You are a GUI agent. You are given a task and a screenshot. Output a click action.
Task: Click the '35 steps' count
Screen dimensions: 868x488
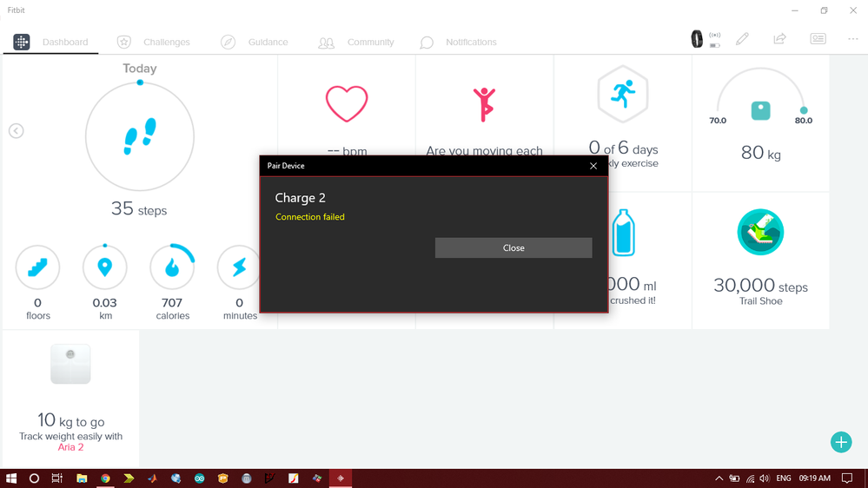[x=139, y=209]
